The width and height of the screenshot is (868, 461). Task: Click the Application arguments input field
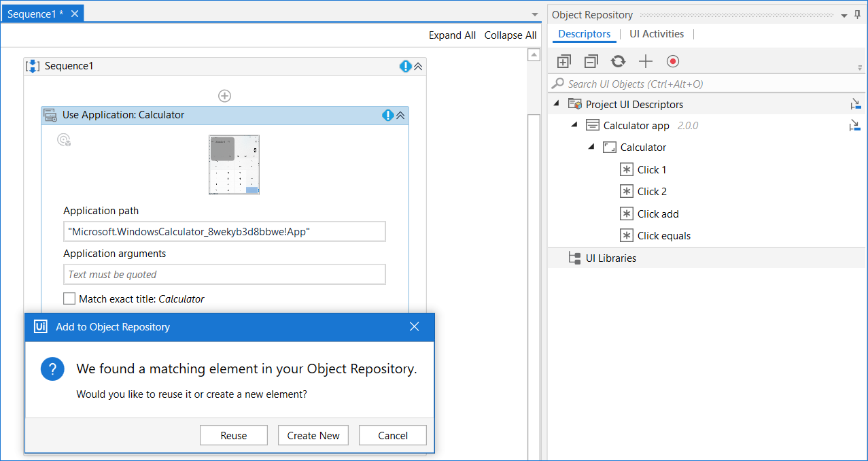pos(224,274)
